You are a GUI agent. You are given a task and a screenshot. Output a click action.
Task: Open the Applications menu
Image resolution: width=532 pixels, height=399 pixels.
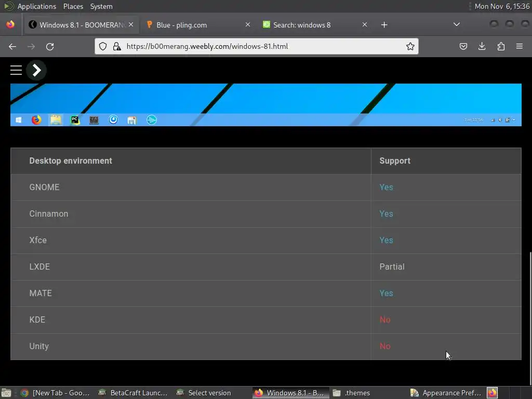tap(37, 6)
